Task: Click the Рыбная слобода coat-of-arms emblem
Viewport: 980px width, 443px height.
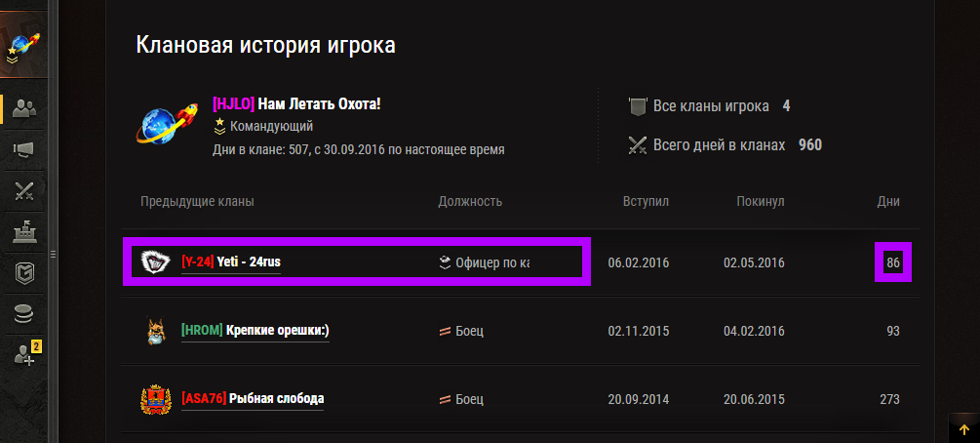Action: point(155,400)
